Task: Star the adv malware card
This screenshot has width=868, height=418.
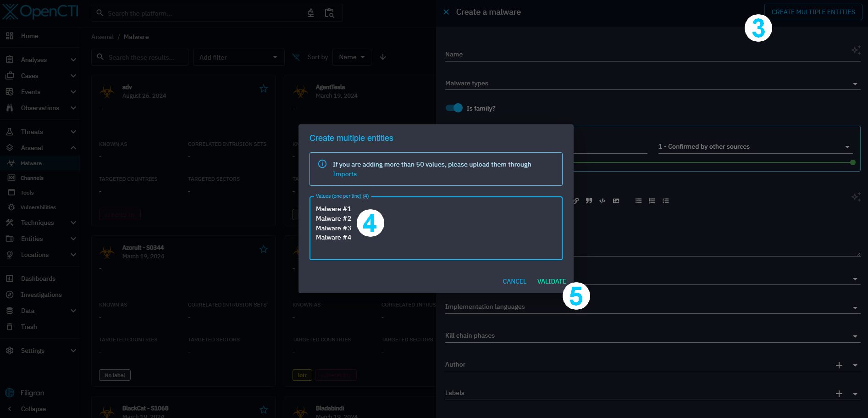Action: [x=264, y=89]
